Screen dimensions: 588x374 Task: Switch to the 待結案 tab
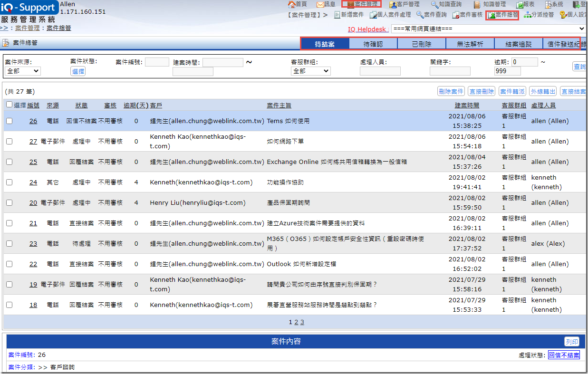point(325,44)
